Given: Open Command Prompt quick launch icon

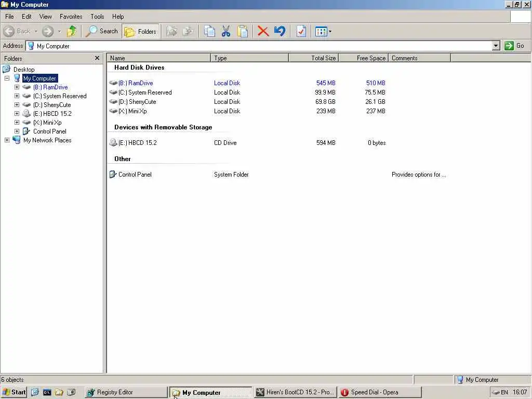Looking at the screenshot, I should [47, 392].
